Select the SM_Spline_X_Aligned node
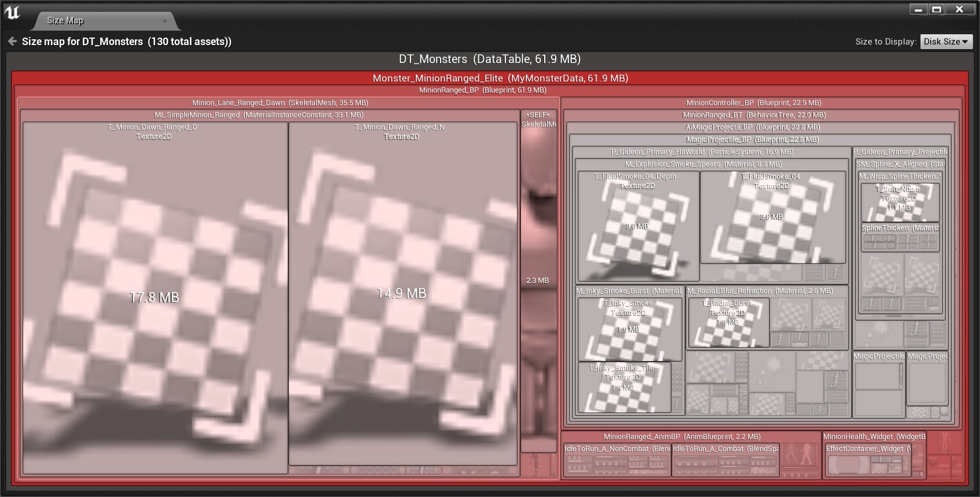 click(900, 164)
